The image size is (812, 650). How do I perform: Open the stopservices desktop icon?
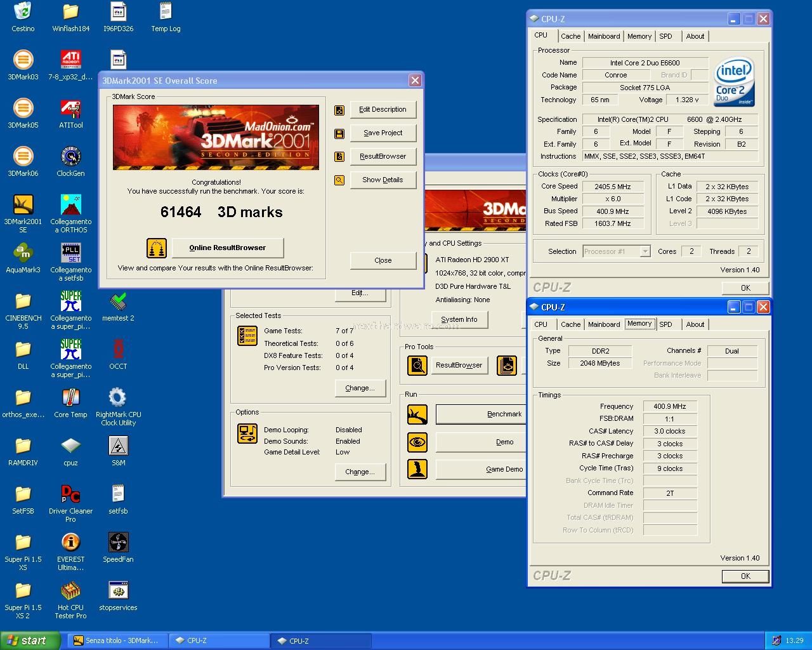click(118, 590)
